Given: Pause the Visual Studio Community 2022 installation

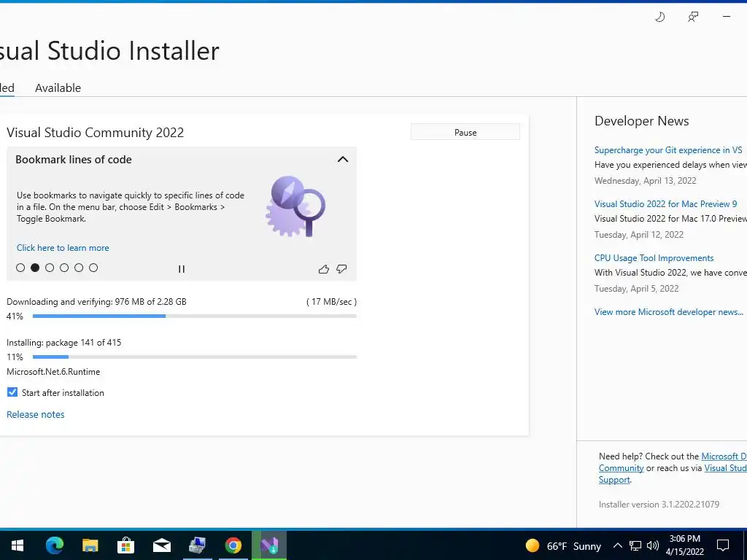Looking at the screenshot, I should pos(465,133).
